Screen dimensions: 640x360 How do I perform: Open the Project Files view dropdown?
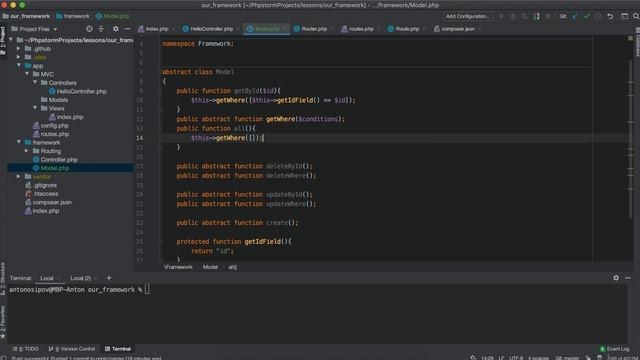point(35,29)
